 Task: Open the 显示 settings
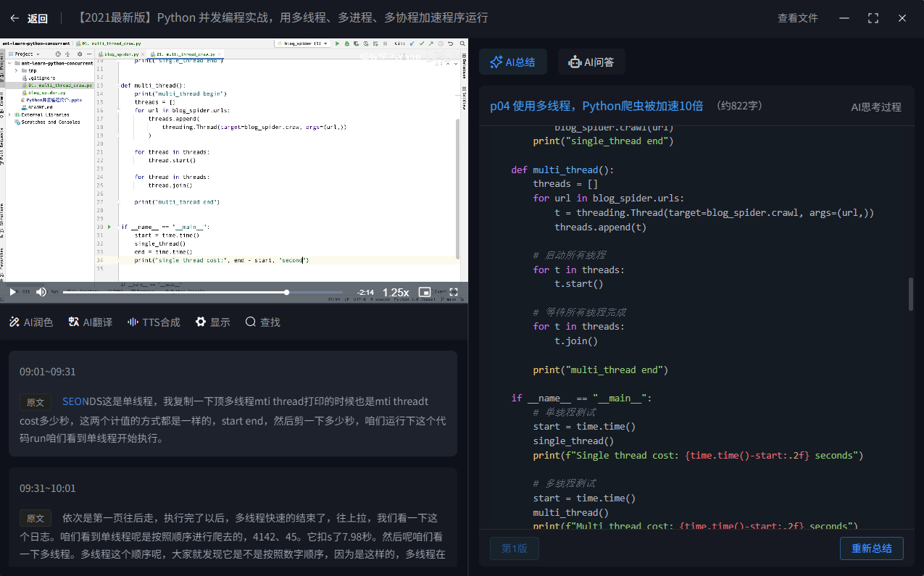click(x=213, y=322)
